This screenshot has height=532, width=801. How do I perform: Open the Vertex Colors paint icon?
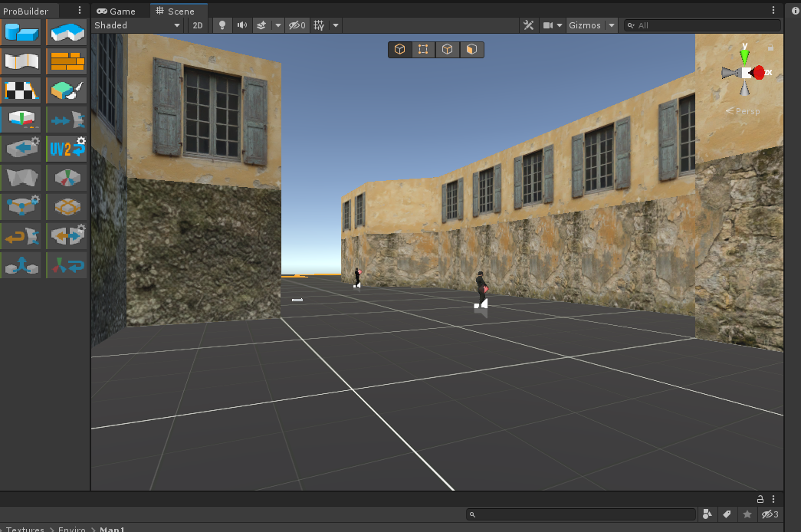coord(67,91)
